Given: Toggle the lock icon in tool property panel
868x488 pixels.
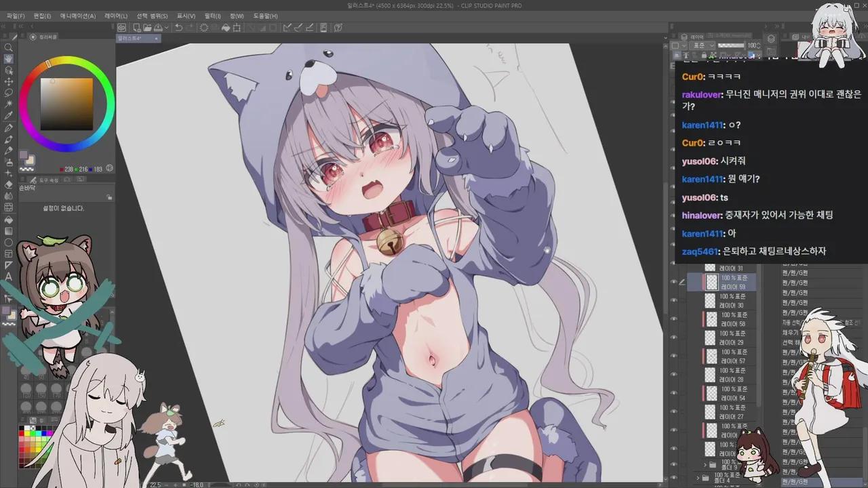Looking at the screenshot, I should click(x=109, y=197).
